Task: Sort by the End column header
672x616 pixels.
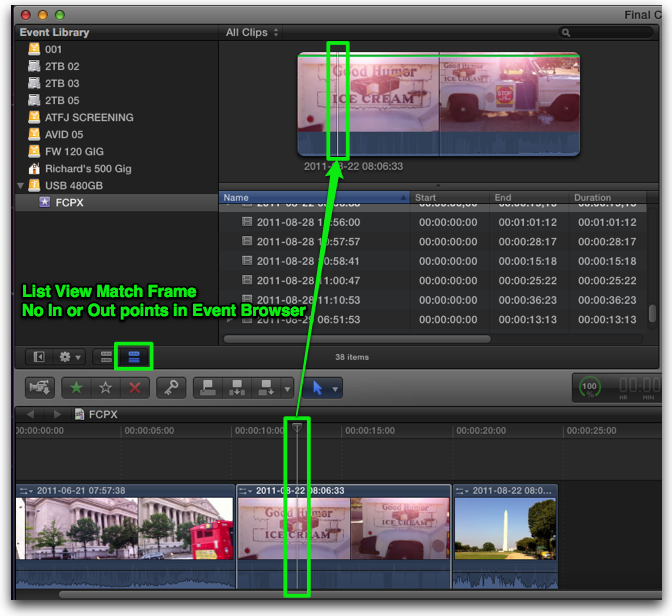Action: click(529, 197)
